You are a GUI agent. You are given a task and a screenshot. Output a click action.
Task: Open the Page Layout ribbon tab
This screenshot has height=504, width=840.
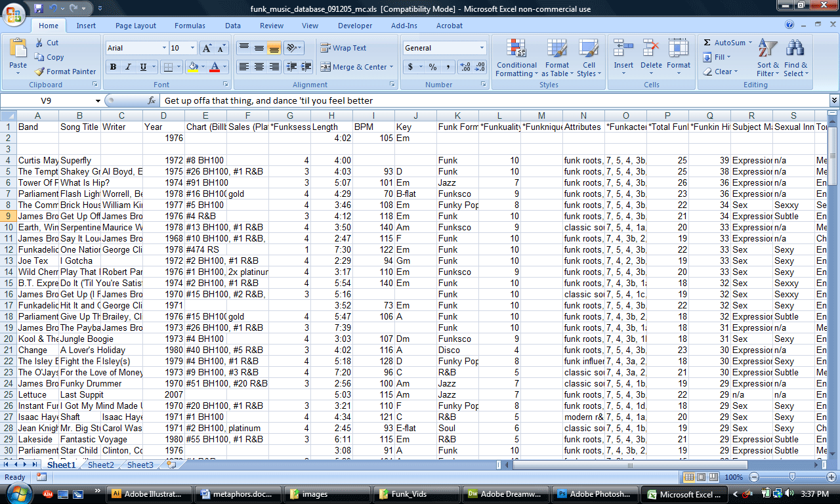136,26
